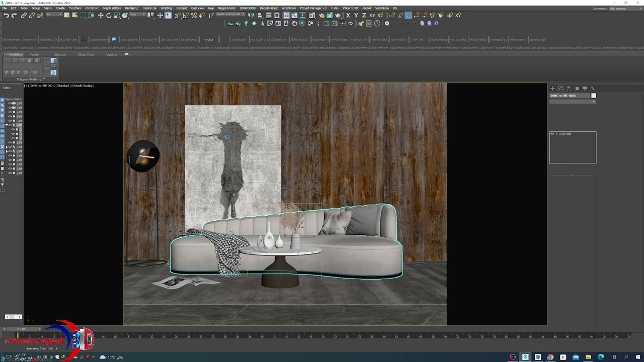644x362 pixels.
Task: Toggle the Y axis constraint
Action: point(356,15)
